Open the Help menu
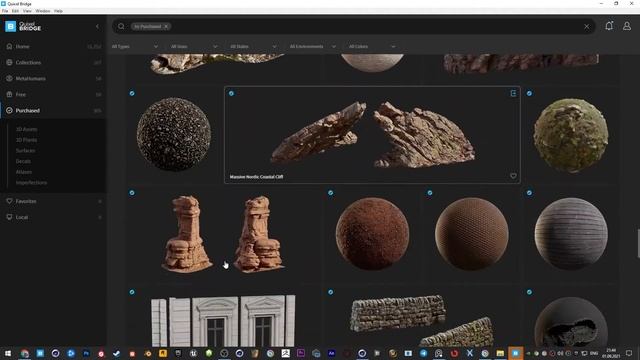640x360 pixels. pos(58,11)
